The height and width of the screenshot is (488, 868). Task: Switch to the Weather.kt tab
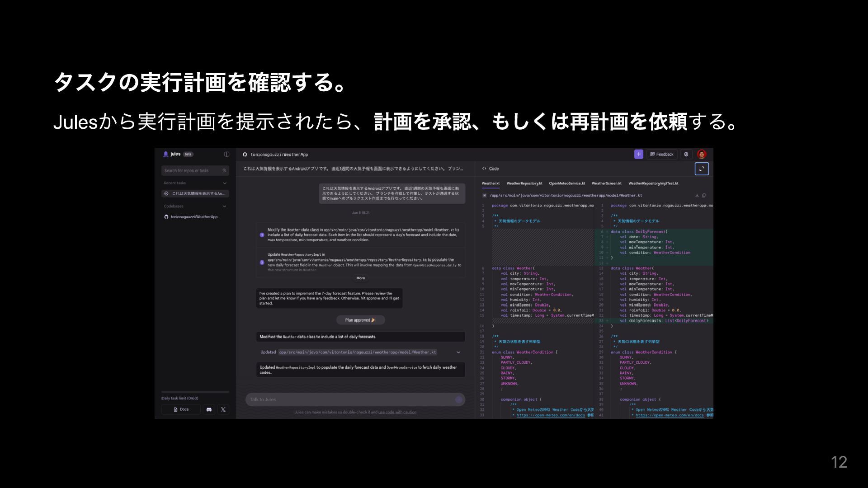tap(491, 183)
